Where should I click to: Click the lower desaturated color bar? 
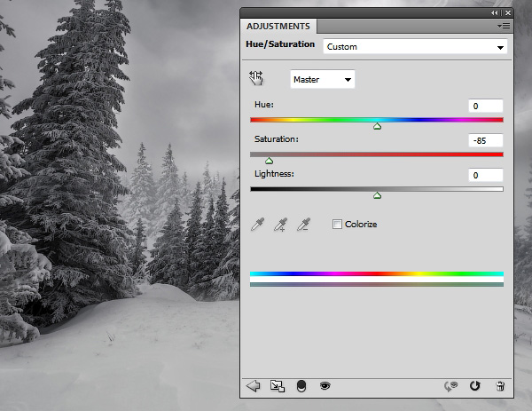pos(377,284)
